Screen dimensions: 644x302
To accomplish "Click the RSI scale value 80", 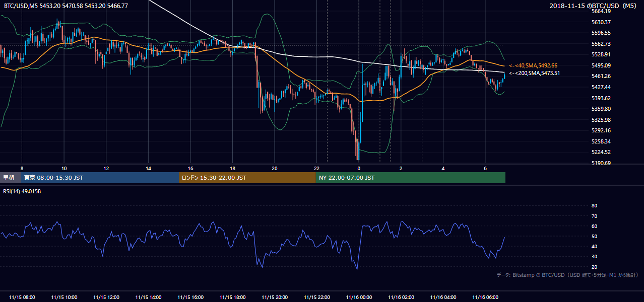I will 594,206.
